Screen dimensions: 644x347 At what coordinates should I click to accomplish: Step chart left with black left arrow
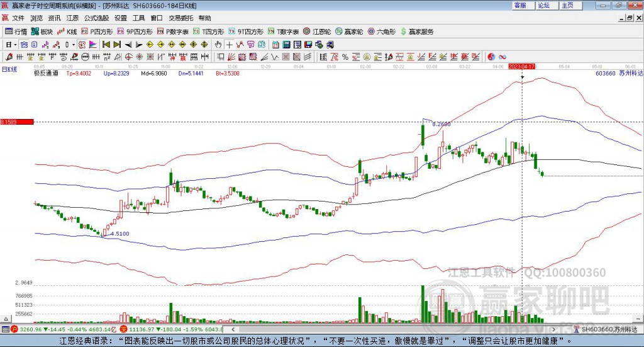tap(128, 45)
